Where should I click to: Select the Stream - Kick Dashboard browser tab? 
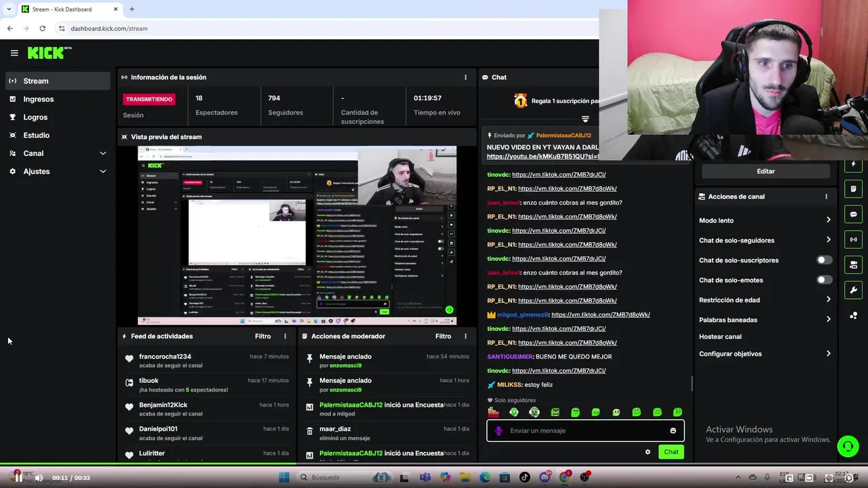(x=68, y=9)
